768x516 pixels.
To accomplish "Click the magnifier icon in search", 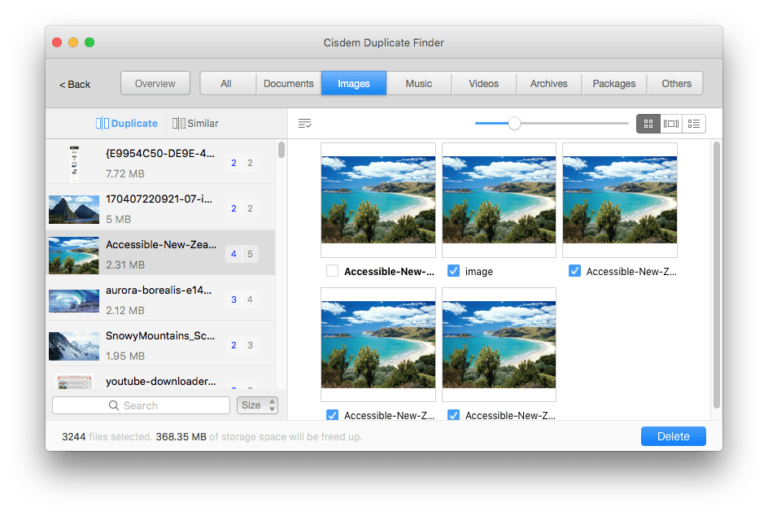I will tap(115, 406).
